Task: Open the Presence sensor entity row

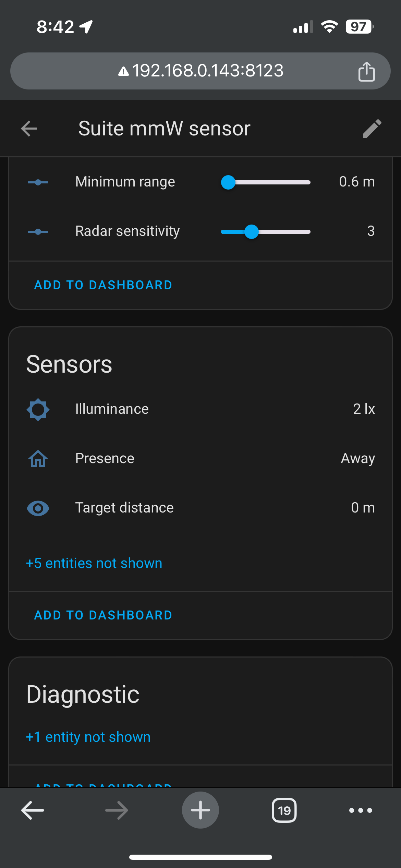Action: tap(200, 459)
